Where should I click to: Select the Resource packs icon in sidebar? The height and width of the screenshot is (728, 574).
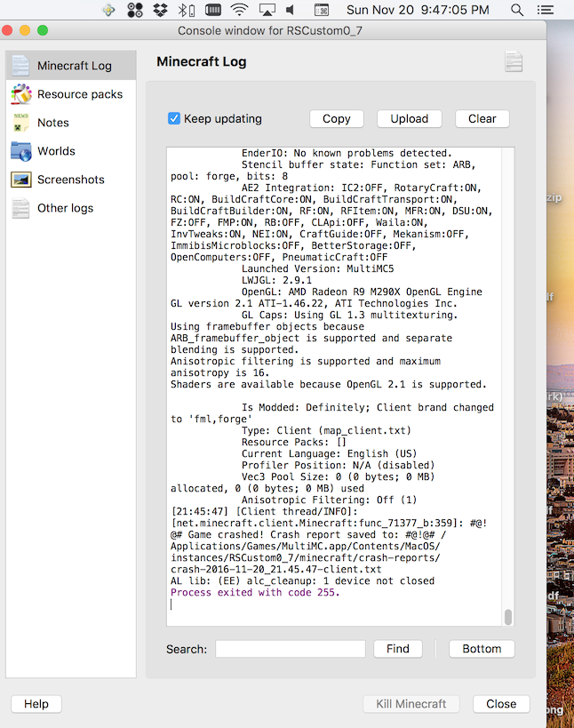pos(21,94)
